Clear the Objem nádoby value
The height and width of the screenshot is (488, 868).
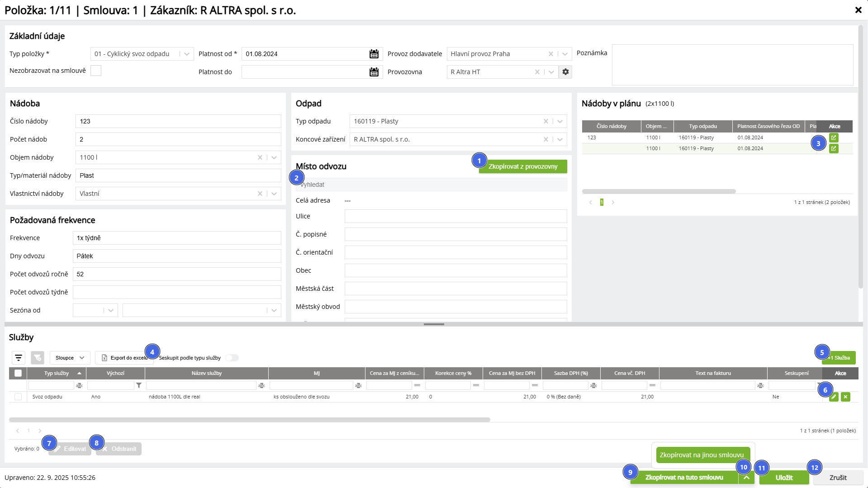(x=260, y=157)
